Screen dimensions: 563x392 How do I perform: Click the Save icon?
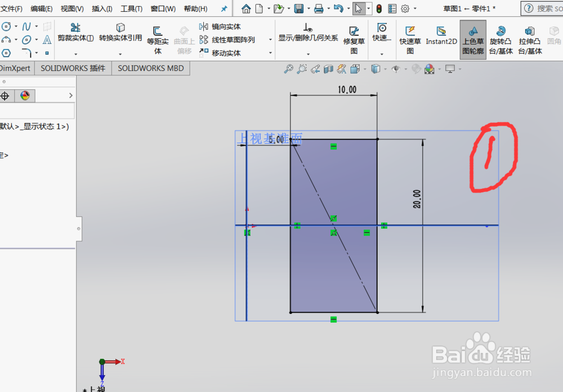click(x=299, y=8)
